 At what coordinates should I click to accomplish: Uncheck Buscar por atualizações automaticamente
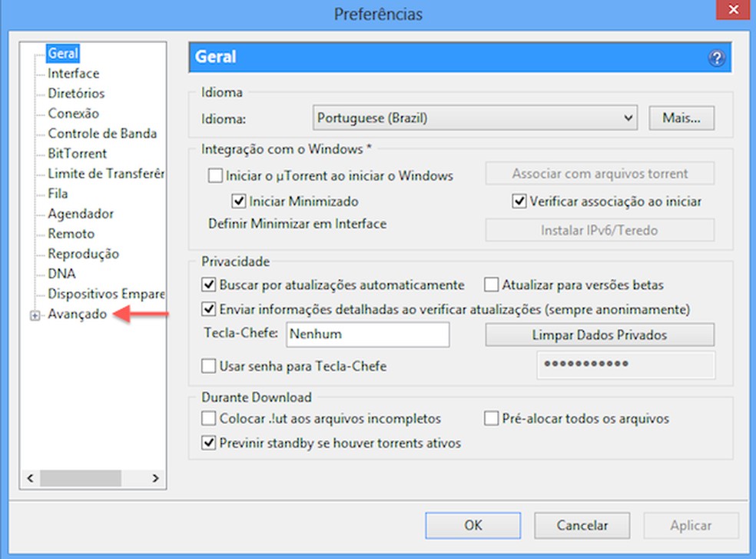tap(209, 284)
